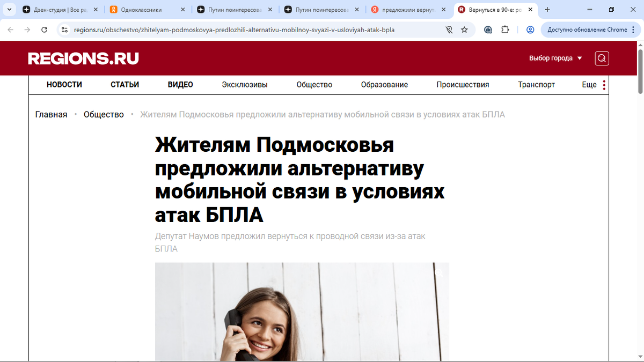Go back with the browser back arrow

11,30
